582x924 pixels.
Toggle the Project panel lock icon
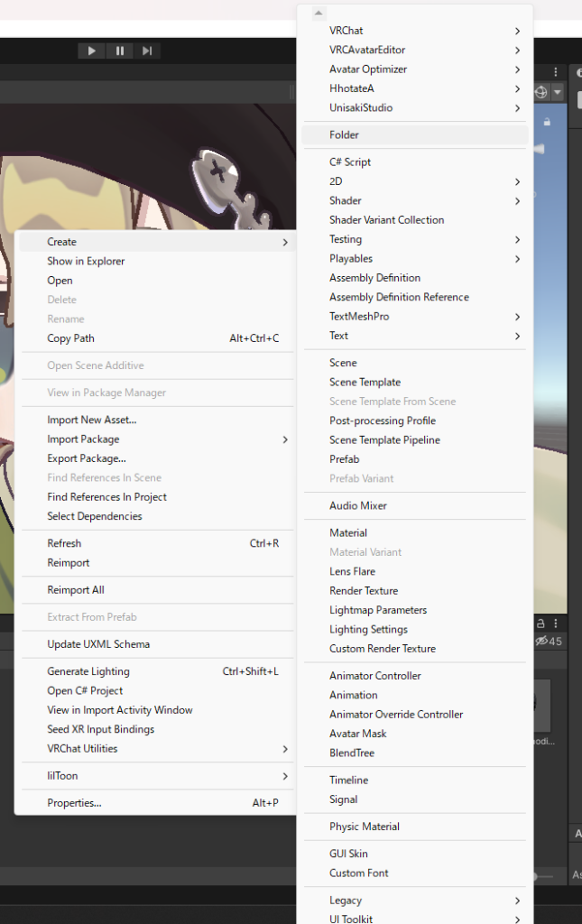tap(540, 623)
